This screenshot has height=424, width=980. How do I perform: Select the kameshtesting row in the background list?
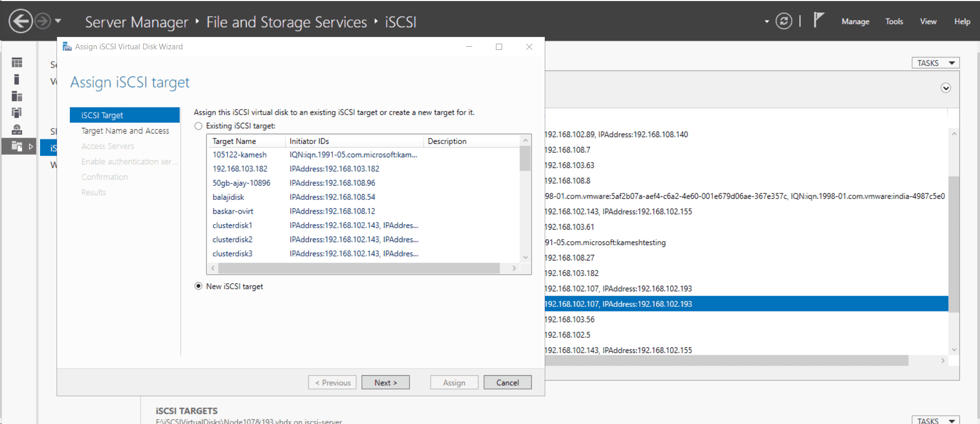[746, 242]
